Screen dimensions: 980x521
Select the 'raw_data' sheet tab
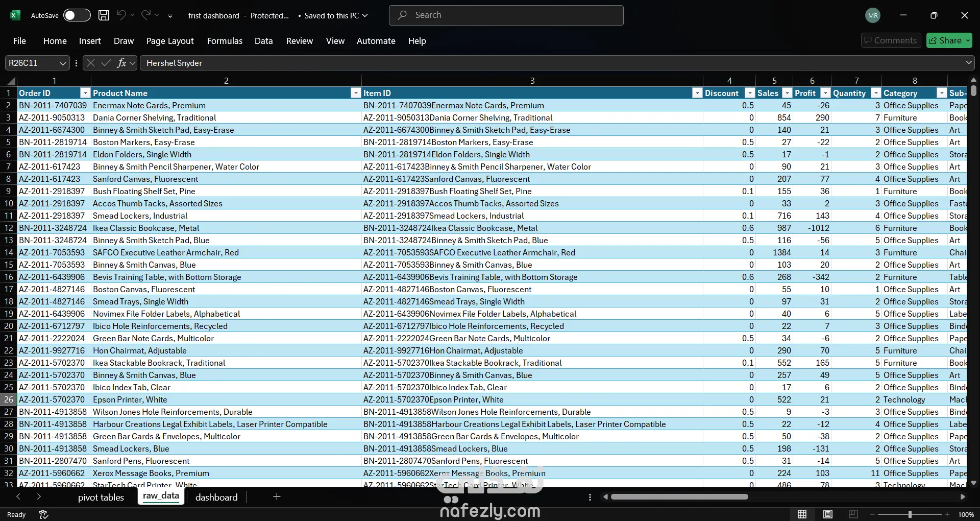[161, 496]
